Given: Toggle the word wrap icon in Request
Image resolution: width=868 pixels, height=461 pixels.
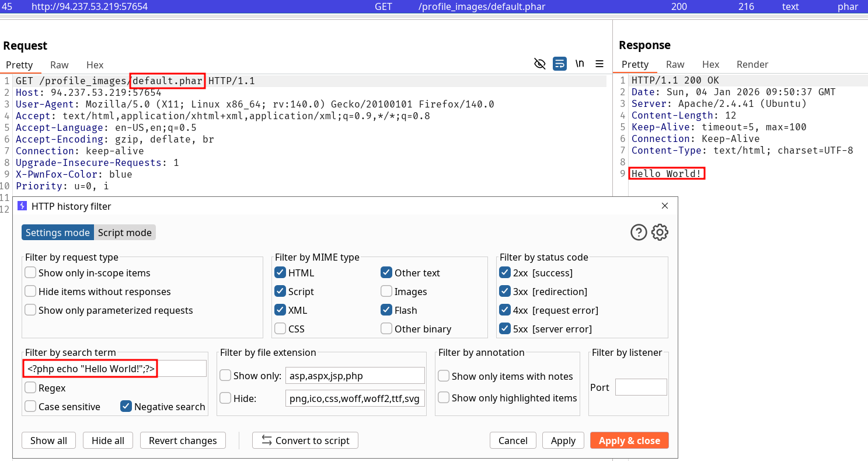Looking at the screenshot, I should (560, 64).
